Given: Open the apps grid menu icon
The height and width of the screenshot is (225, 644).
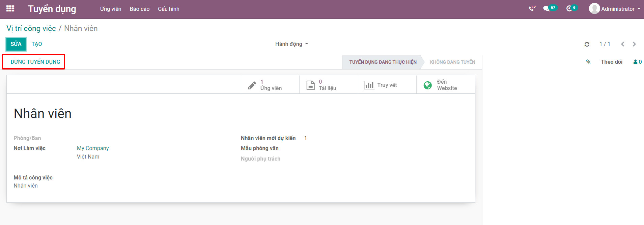Looking at the screenshot, I should coord(10,9).
